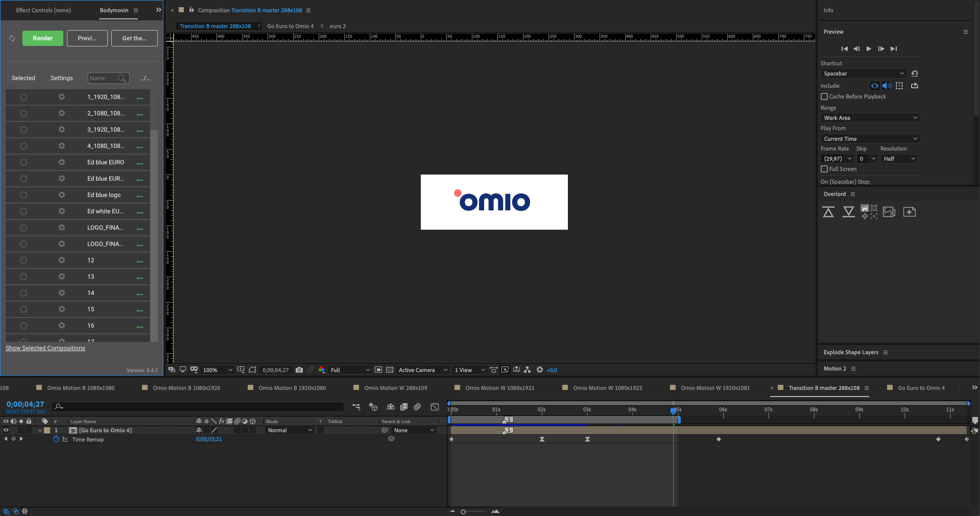Toggle audio inclusion in preview

[x=887, y=86]
